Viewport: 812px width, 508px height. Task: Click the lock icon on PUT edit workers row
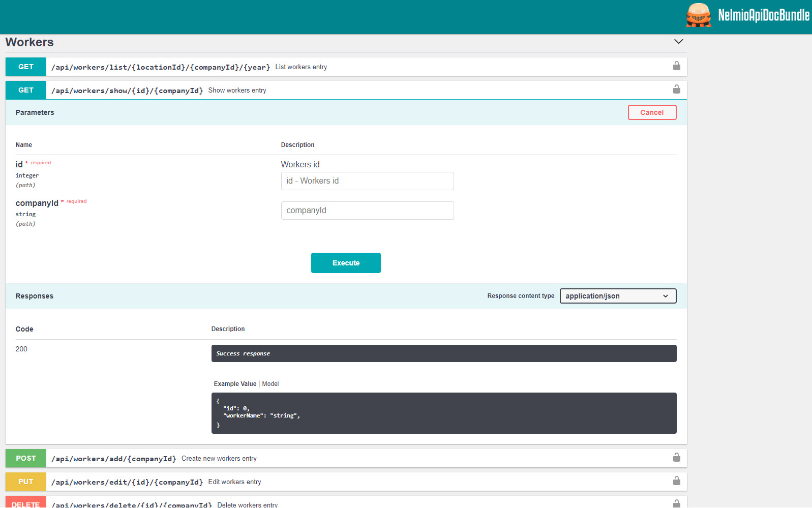click(676, 481)
